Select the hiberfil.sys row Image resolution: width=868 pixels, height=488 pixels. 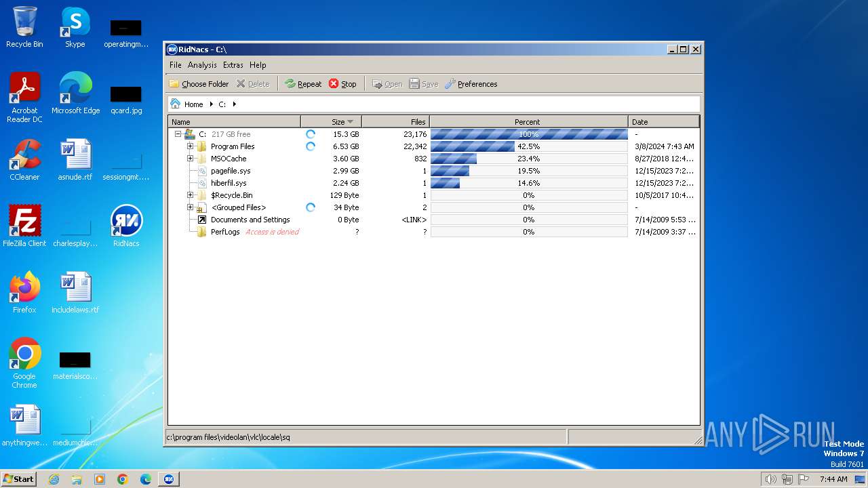tap(433, 183)
